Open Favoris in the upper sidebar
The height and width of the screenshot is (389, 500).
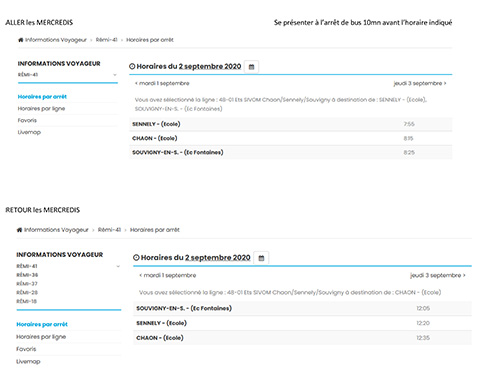point(27,120)
